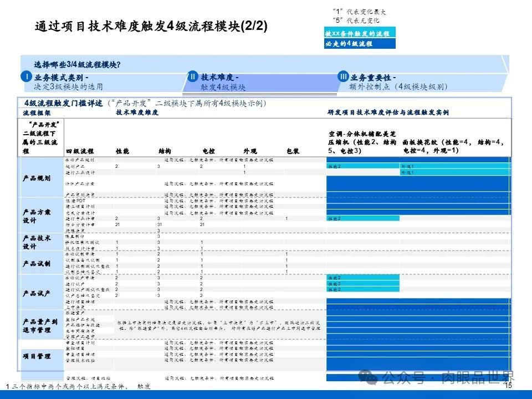Image resolution: width=532 pixels, height=399 pixels.
Task: Click the 包装 column header
Action: 293,151
